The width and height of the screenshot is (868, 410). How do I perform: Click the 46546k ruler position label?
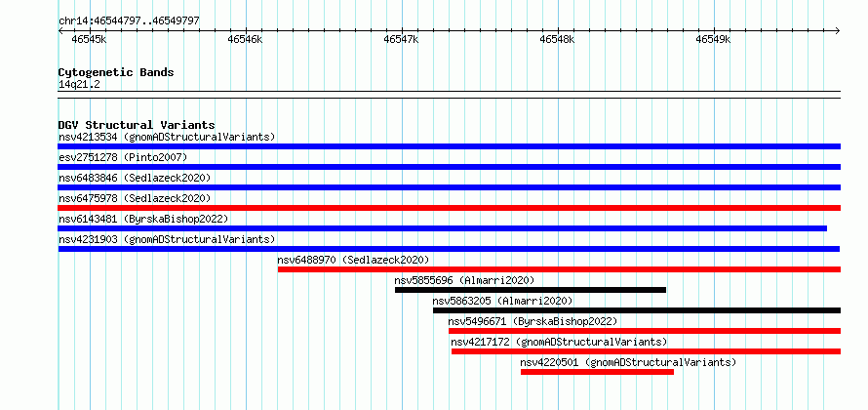click(245, 39)
